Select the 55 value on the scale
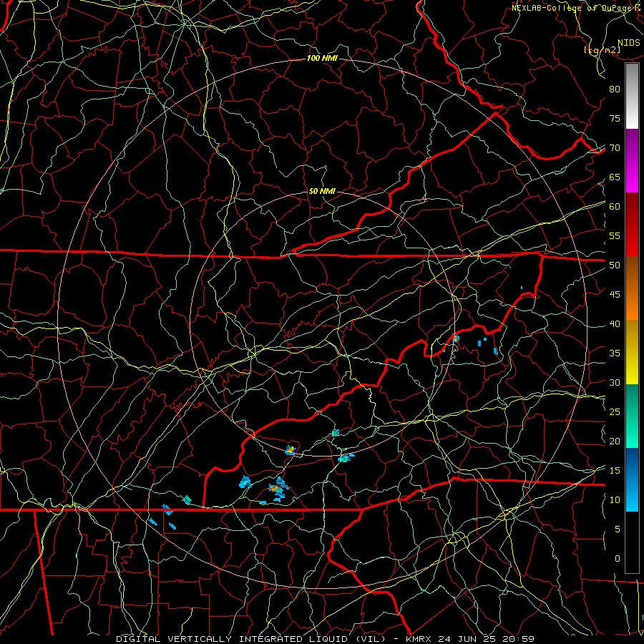Viewport: 644px width, 644px height. tap(615, 235)
